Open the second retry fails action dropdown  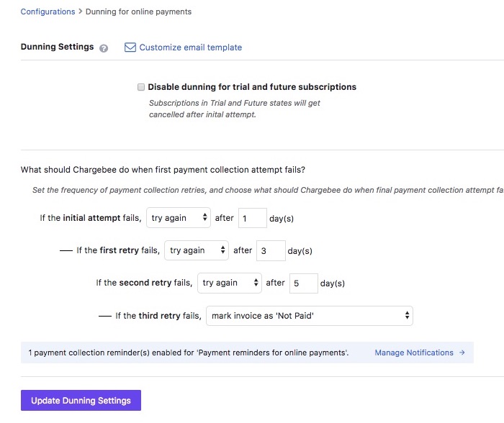click(x=230, y=283)
